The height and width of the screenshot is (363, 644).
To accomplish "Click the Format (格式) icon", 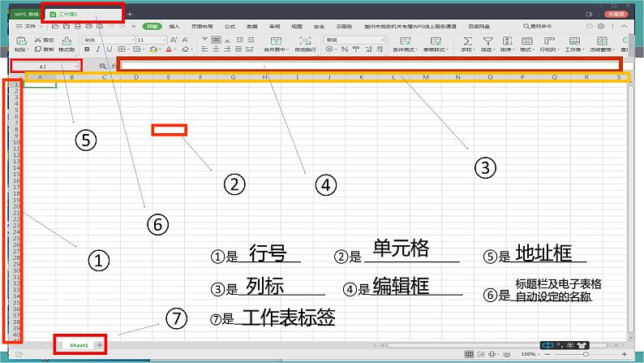I will point(527,41).
